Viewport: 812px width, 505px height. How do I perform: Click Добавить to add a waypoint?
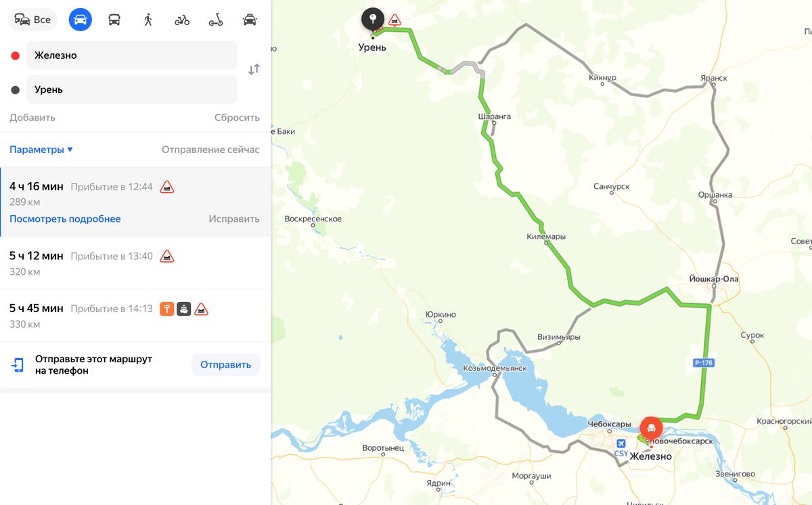tap(32, 117)
